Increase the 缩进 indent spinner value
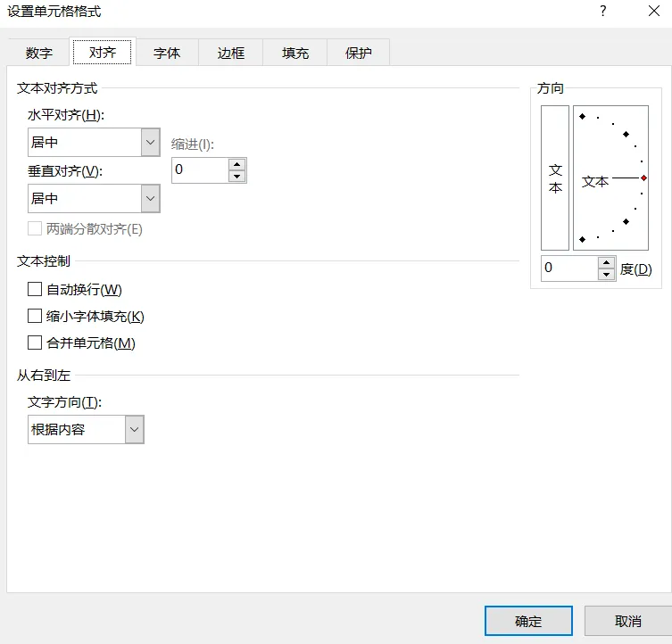This screenshot has width=672, height=644. click(x=236, y=164)
